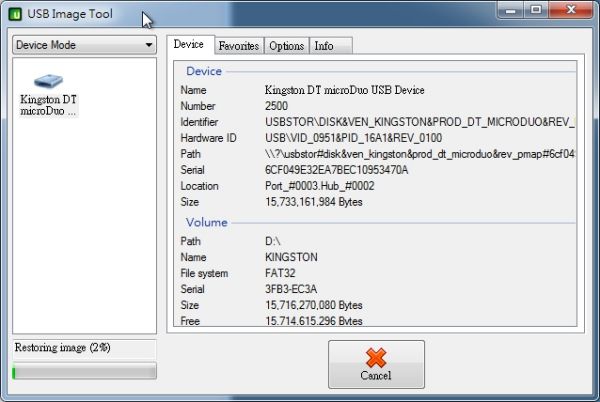Click Free space value '15,714,615,296 Bytes'
The image size is (600, 402).
pyautogui.click(x=313, y=321)
